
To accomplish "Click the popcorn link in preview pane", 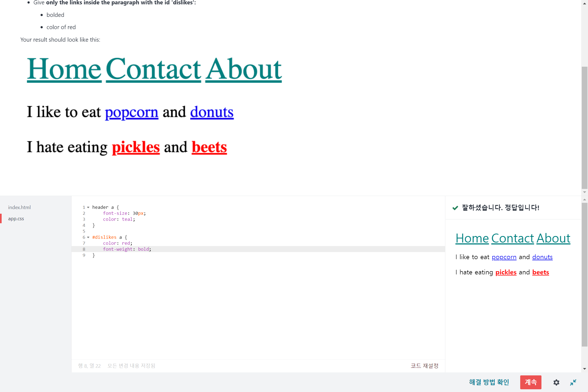I will (x=504, y=257).
